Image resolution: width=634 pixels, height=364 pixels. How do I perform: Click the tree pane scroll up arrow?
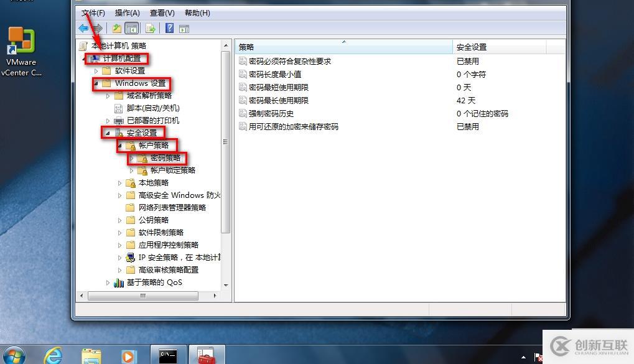click(x=226, y=45)
